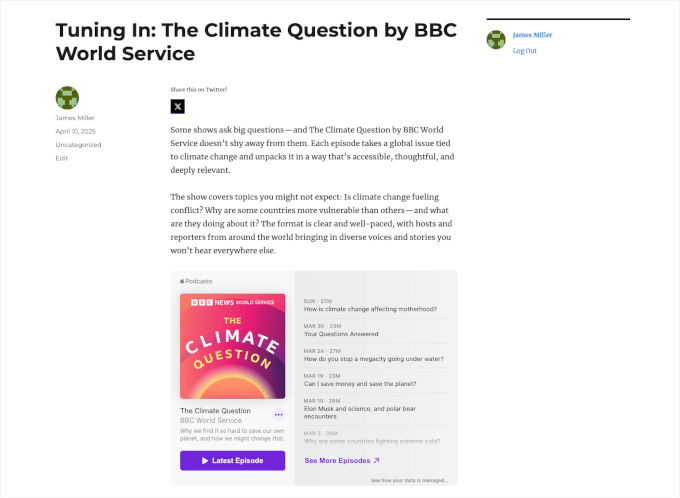Open 'How do you stop a megacity' episode
Viewport: 680px width, 498px height.
click(x=374, y=359)
